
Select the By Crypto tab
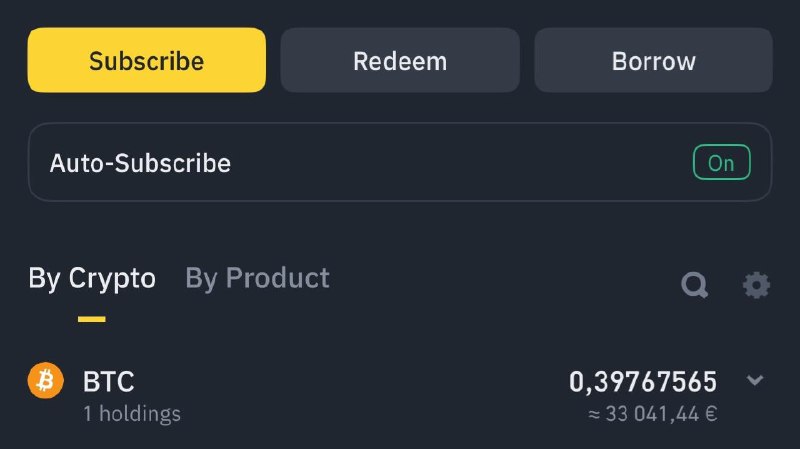[92, 279]
